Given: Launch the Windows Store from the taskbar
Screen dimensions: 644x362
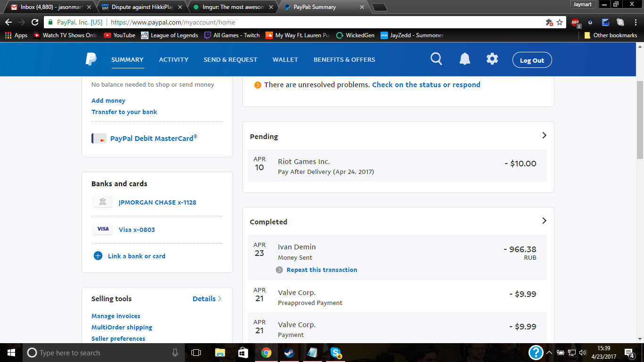Looking at the screenshot, I should (243, 353).
